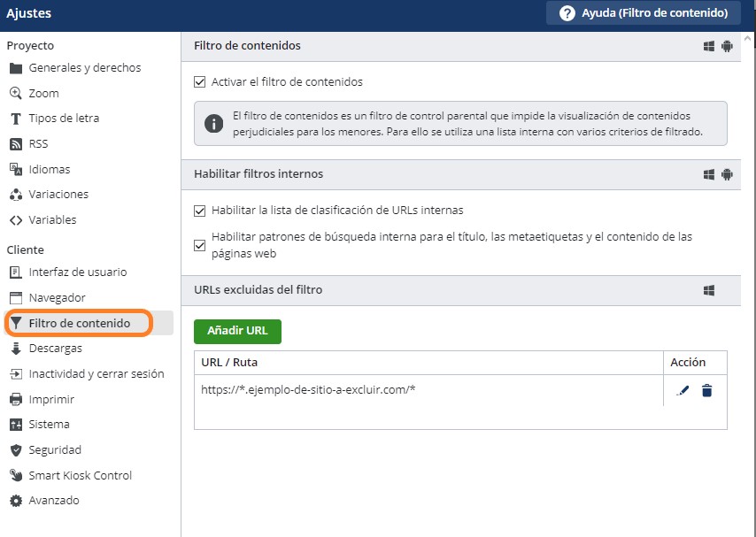
Task: Click the Windows icon in Filtro de contenidos header
Action: click(709, 46)
